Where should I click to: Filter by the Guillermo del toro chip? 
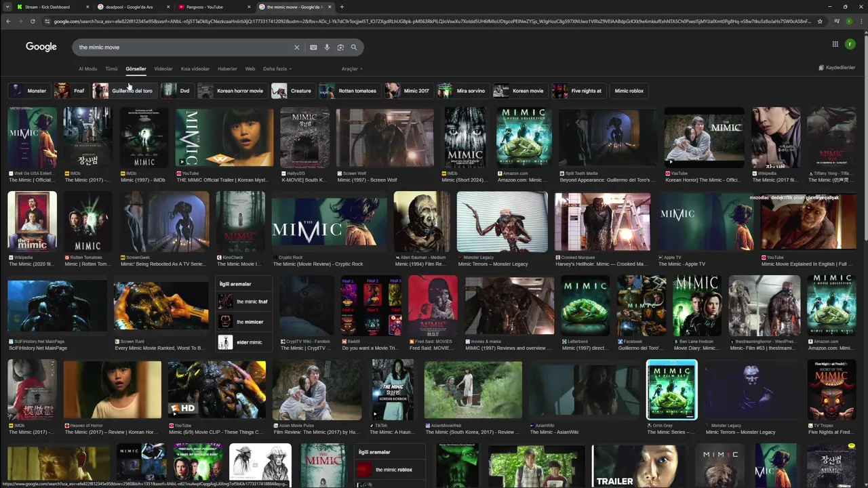[124, 91]
